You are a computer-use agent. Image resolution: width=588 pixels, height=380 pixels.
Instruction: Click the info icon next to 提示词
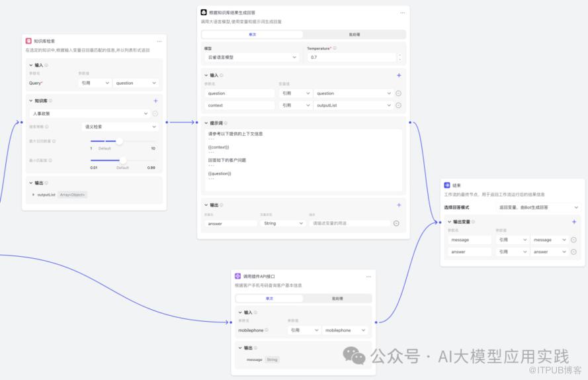[226, 123]
